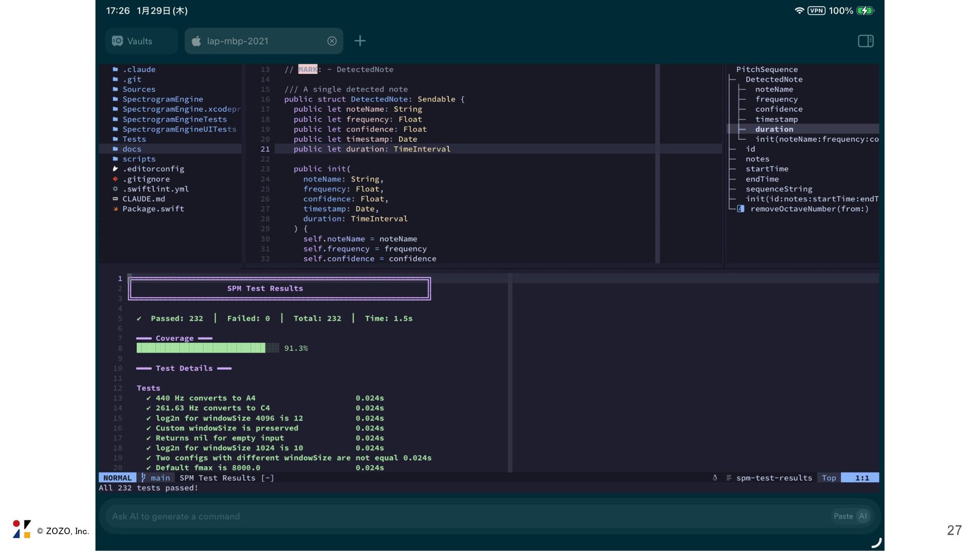This screenshot has height=551, width=980.
Task: Select the .gitignore git icon file
Action: pyautogui.click(x=115, y=179)
